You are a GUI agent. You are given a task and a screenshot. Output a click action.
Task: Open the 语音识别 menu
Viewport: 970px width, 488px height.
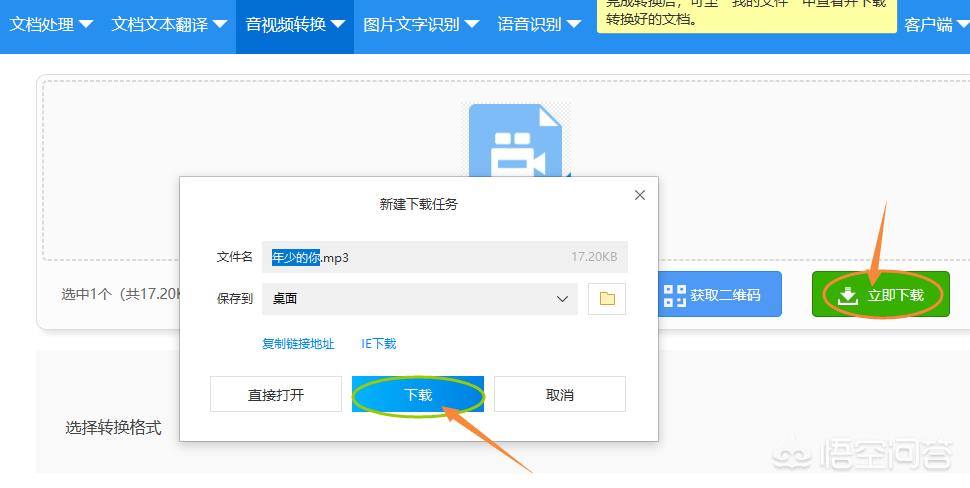tap(539, 25)
